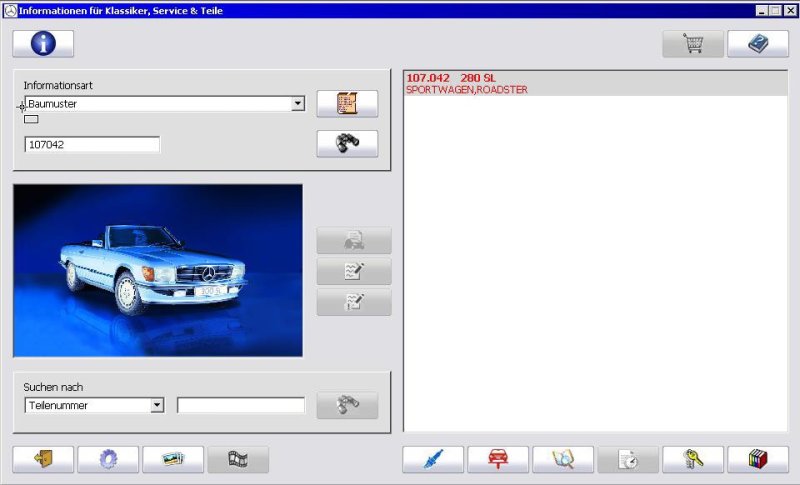This screenshot has height=485, width=800.
Task: Click the empty search field next to Teilenummer
Action: pyautogui.click(x=241, y=405)
